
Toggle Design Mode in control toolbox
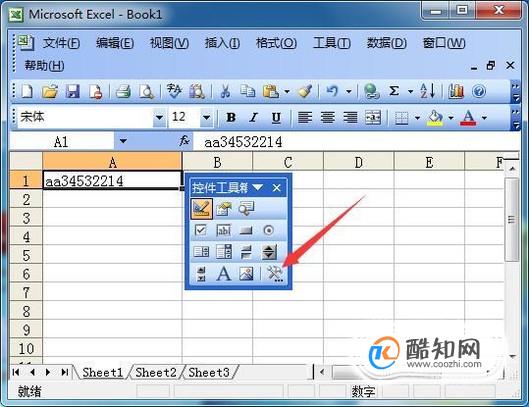click(x=201, y=208)
